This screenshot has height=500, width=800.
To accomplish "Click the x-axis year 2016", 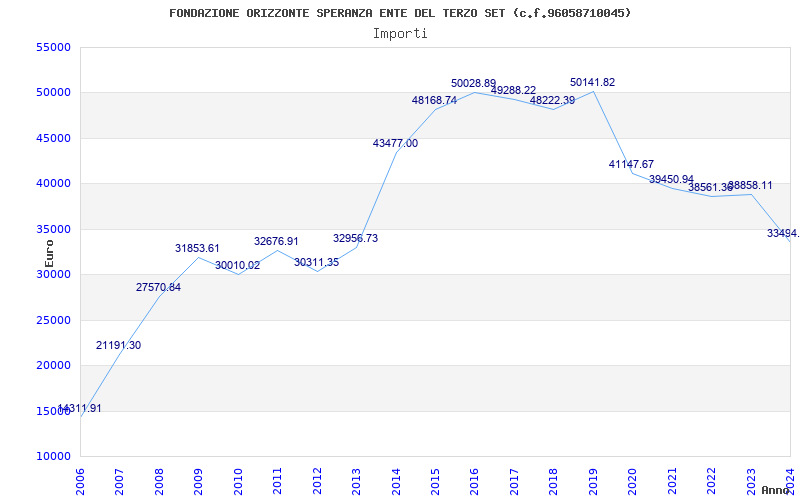I will (x=475, y=482).
